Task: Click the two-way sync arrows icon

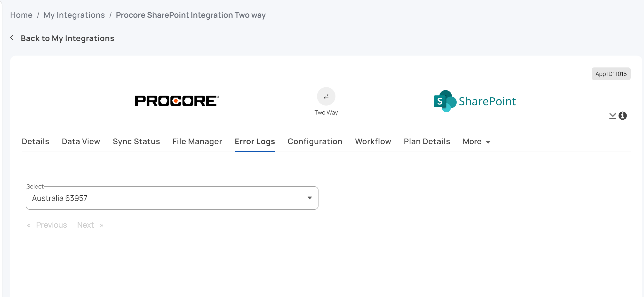Action: point(326,96)
